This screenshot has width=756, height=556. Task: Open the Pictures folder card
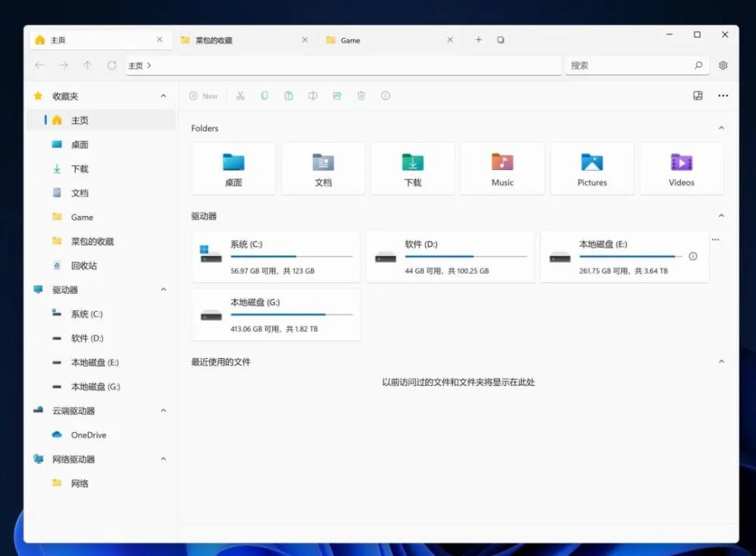(x=592, y=168)
